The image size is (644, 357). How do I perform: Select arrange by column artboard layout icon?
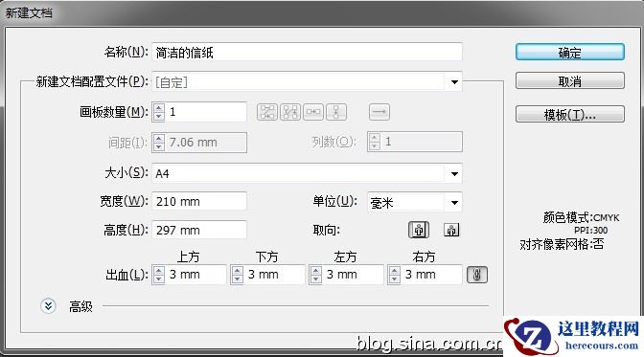coord(336,112)
